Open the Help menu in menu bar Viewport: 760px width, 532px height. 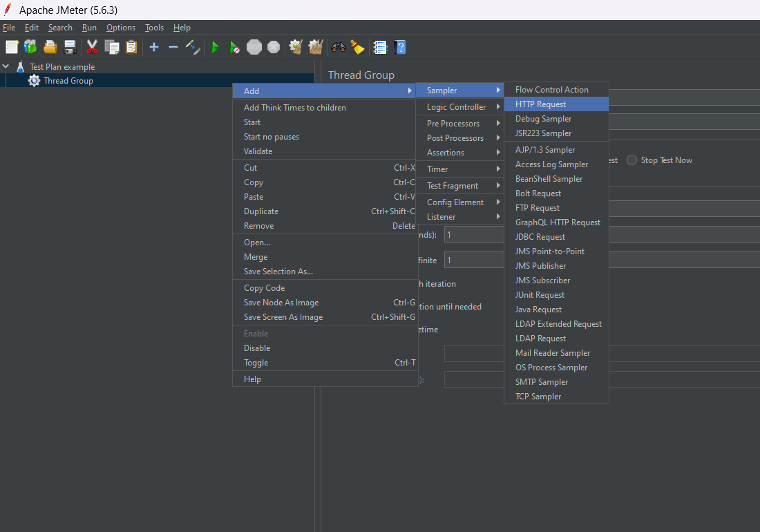click(182, 27)
